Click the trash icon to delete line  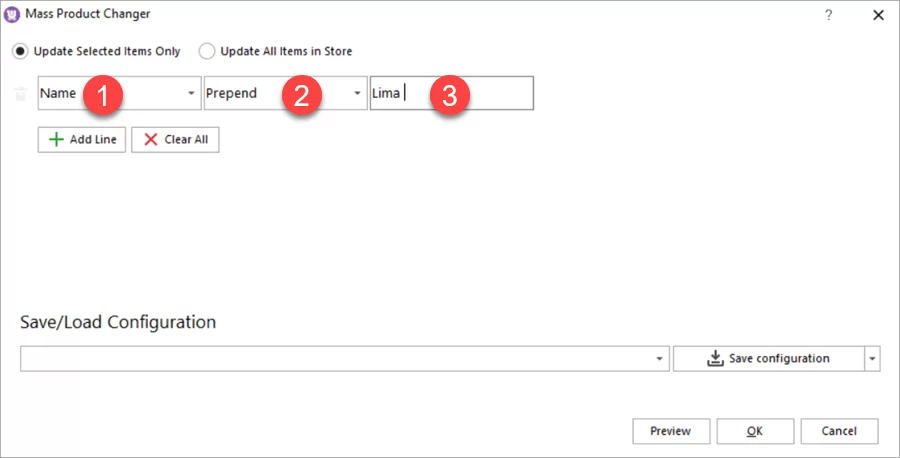20,94
